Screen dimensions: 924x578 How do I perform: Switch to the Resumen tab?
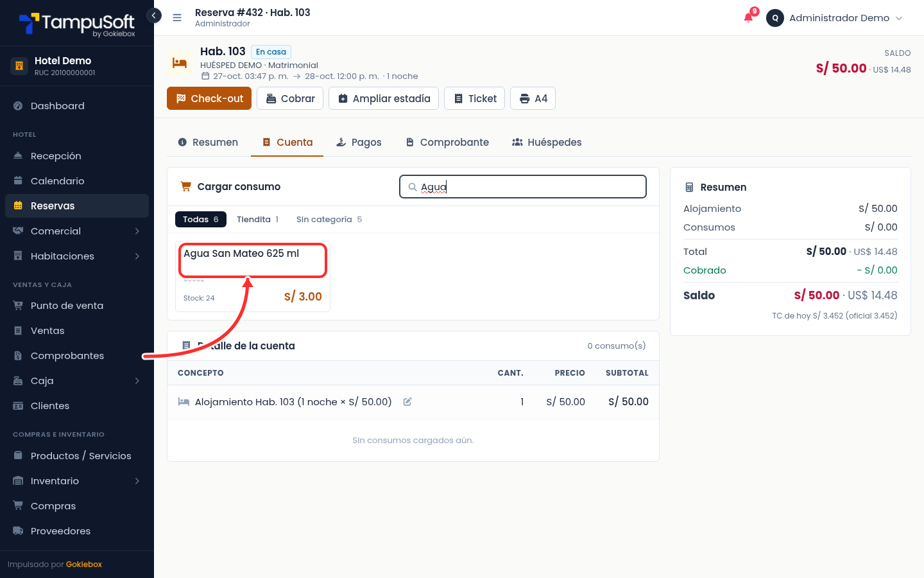pos(208,143)
